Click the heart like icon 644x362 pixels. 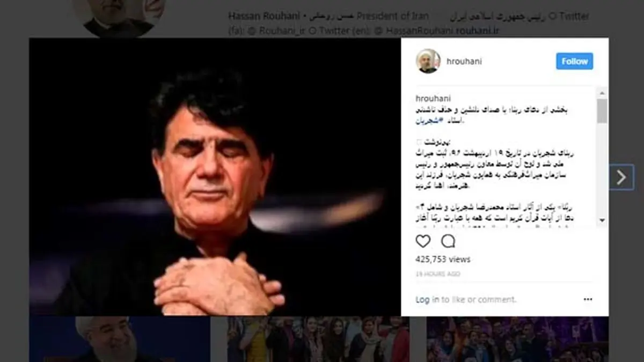coord(423,241)
